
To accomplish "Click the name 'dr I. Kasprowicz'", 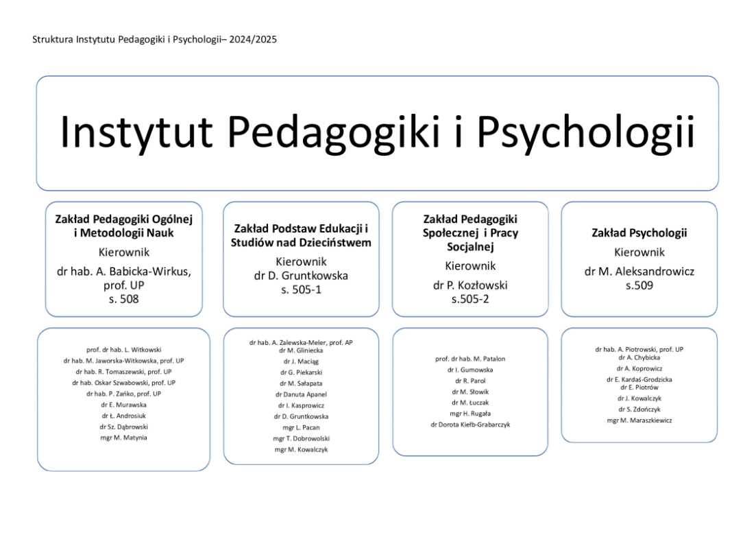I will pyautogui.click(x=301, y=406).
